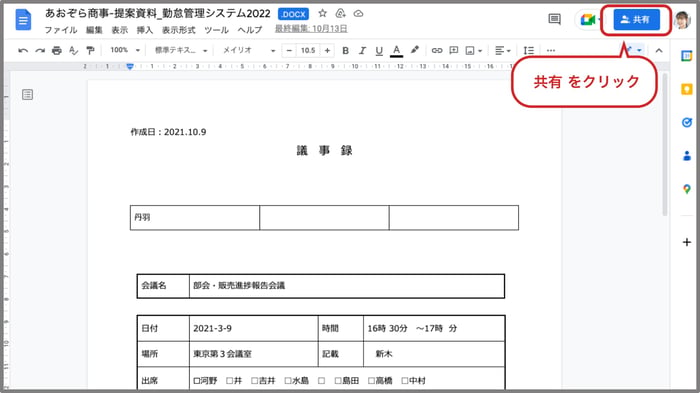
Task: Open Contacts in the side panel
Action: point(687,155)
